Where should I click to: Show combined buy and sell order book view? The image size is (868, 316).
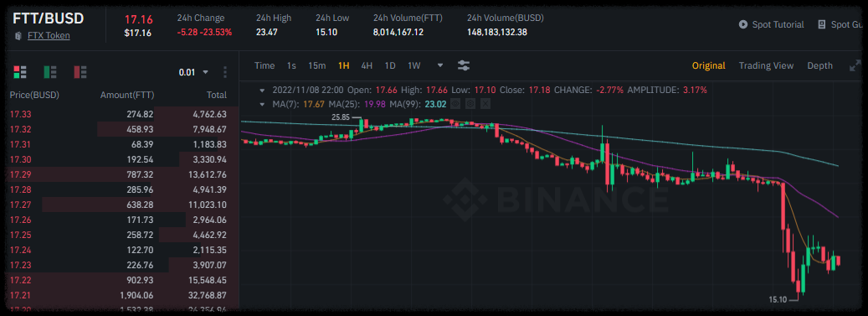(x=20, y=71)
